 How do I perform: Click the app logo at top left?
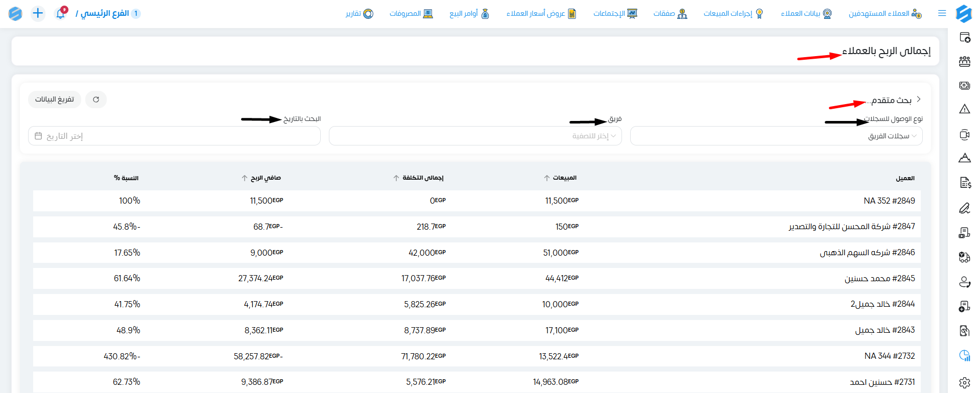[15, 13]
